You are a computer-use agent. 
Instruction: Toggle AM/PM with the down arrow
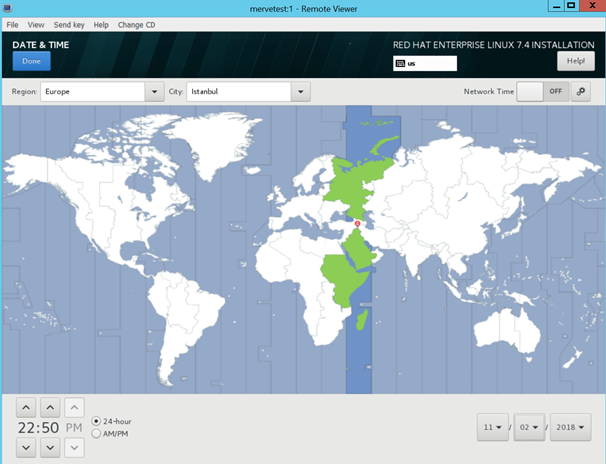[x=74, y=447]
